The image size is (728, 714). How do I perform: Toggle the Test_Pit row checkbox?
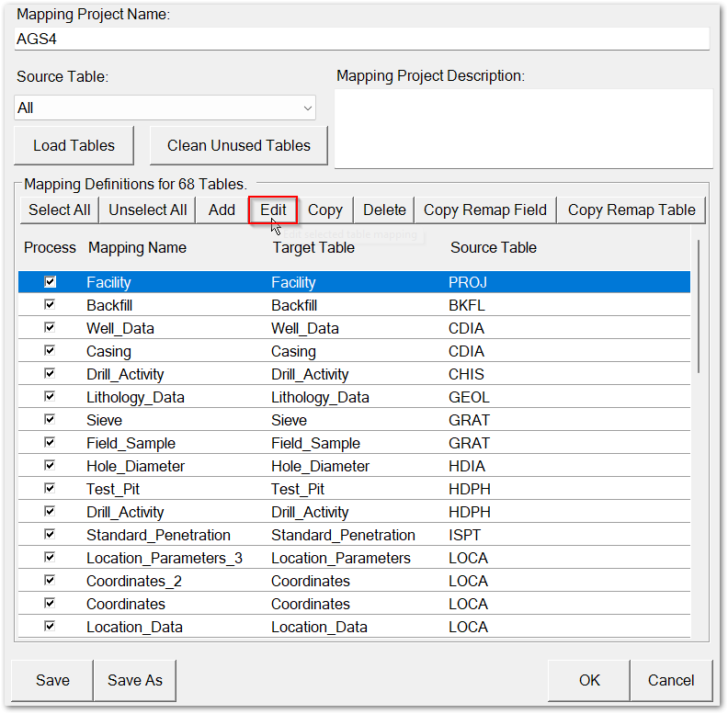[50, 488]
